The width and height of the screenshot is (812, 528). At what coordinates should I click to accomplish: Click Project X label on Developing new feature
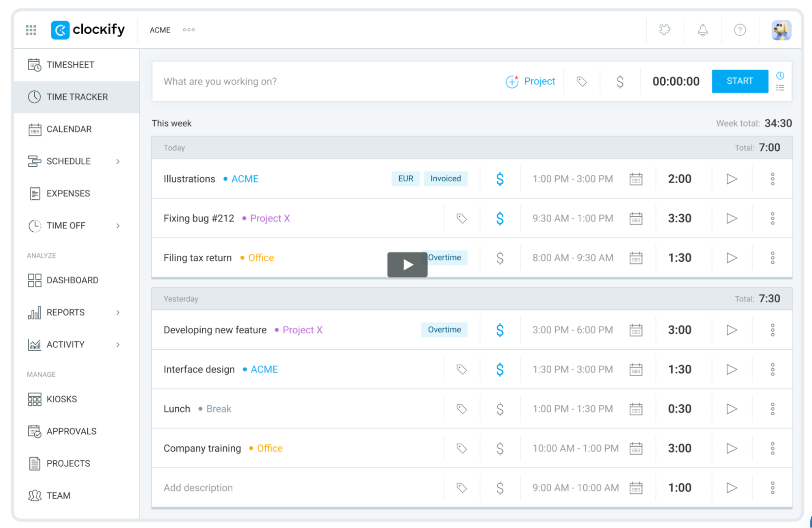(x=302, y=330)
